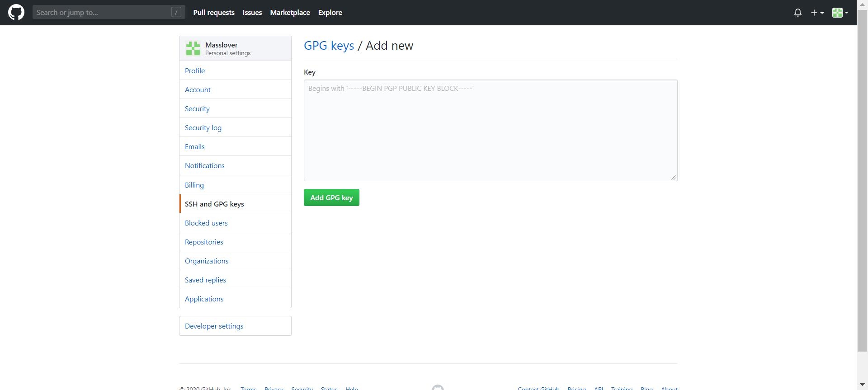Go to Billing settings
Screen dimensions: 868x390
(235, 185)
